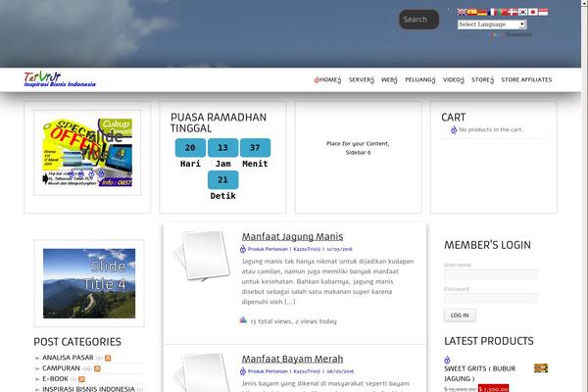The image size is (588, 392).
Task: Click the 21 Detik countdown box
Action: pyautogui.click(x=222, y=180)
